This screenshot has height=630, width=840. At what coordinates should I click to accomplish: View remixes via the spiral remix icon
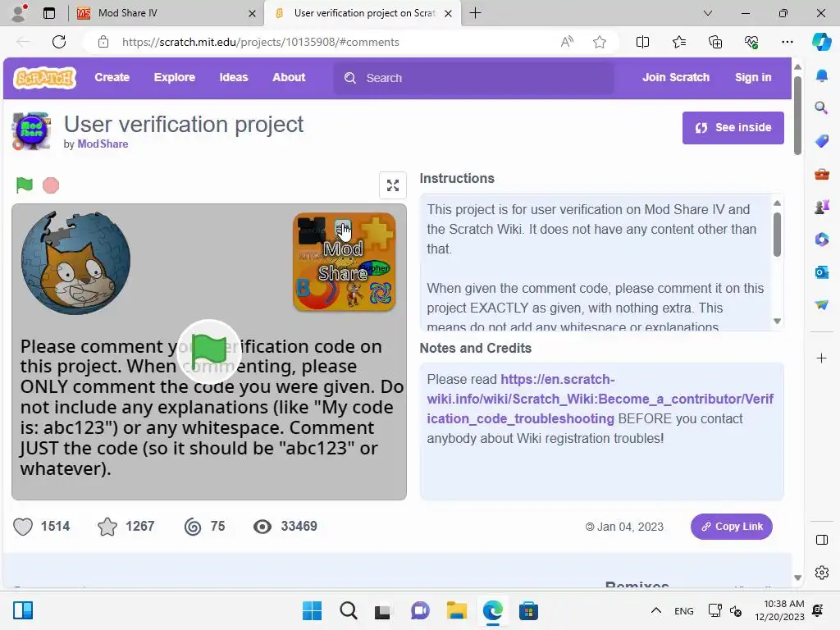click(x=192, y=527)
